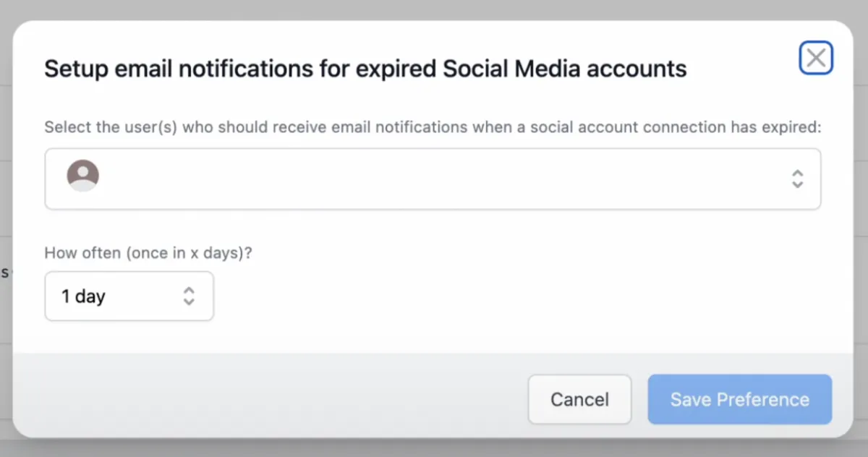Save the expired-account notification preference

(739, 399)
